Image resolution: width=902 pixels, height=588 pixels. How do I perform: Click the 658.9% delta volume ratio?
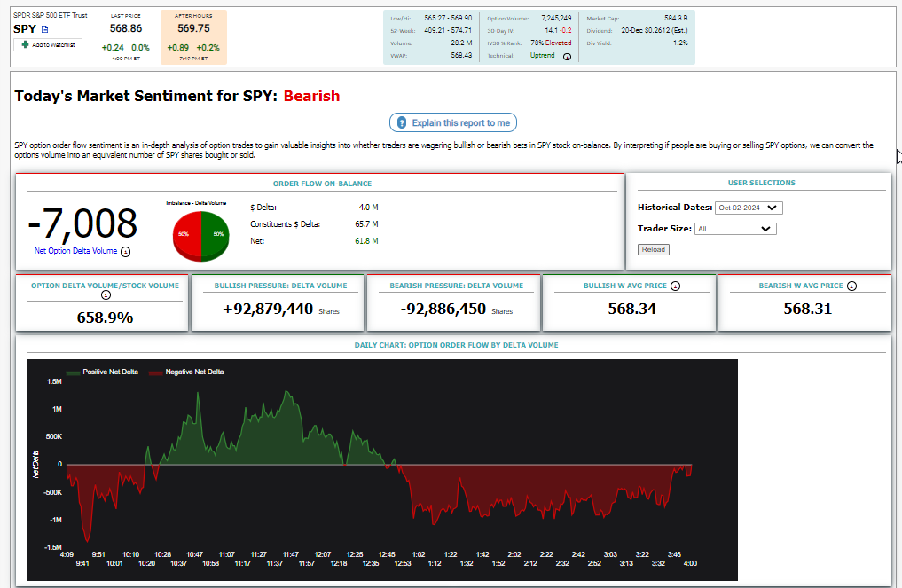pos(106,318)
